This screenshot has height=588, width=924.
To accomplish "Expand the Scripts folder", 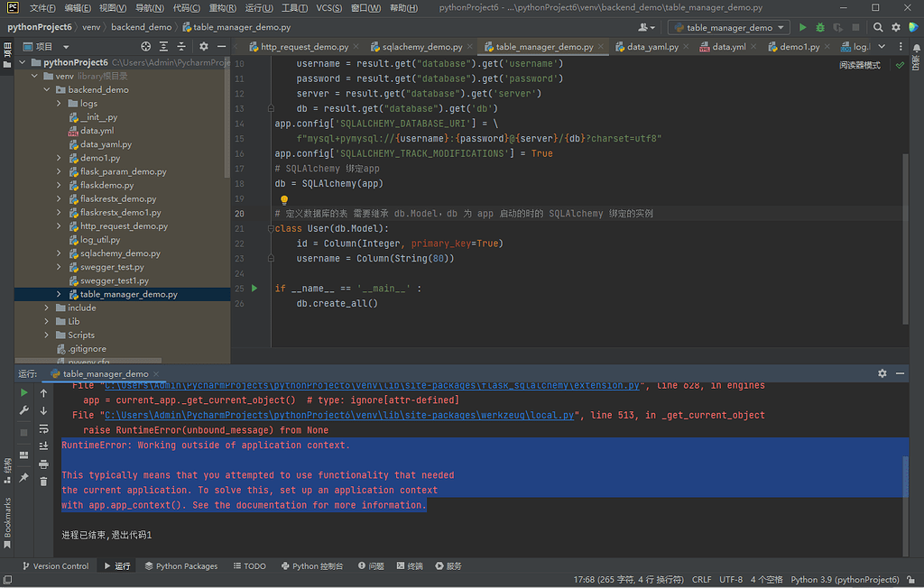I will [x=47, y=335].
